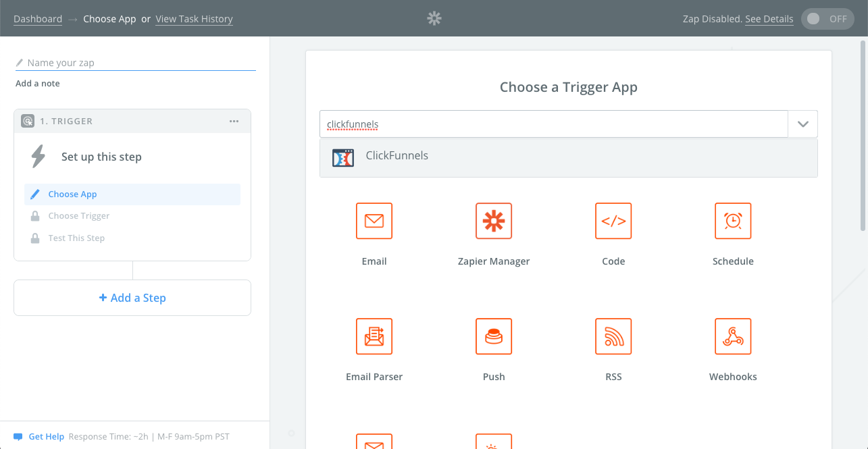
Task: Click the trigger app search field
Action: 554,124
